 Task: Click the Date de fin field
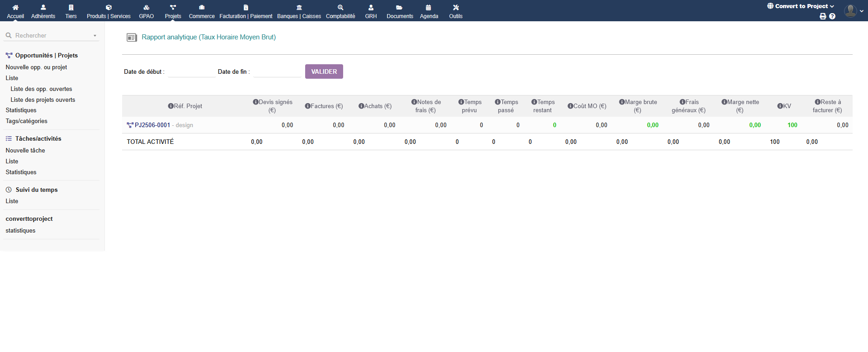tap(277, 72)
